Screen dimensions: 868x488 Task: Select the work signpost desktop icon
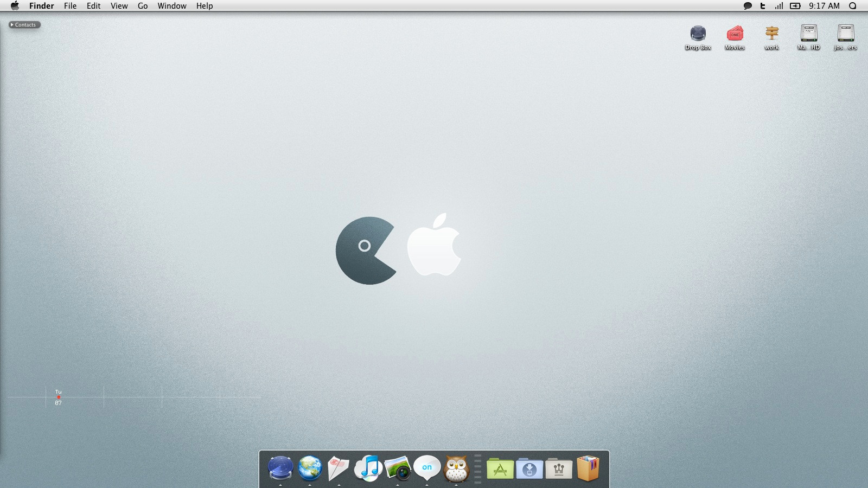pyautogui.click(x=772, y=37)
